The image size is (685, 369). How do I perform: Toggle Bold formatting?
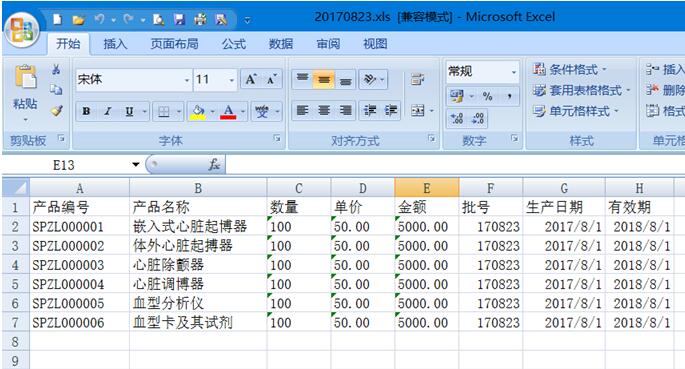point(86,111)
